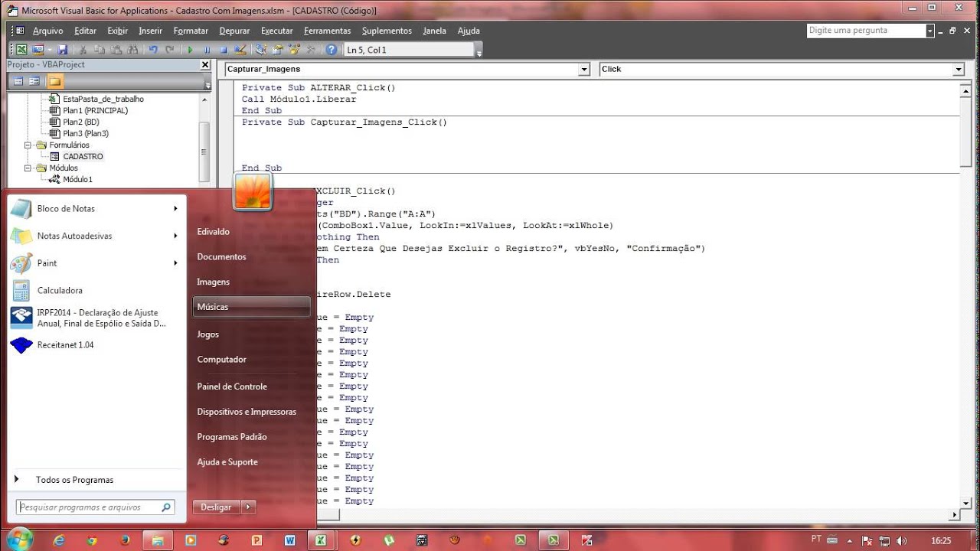
Task: Click the Insert UserForm toolbar icon
Action: (x=37, y=50)
